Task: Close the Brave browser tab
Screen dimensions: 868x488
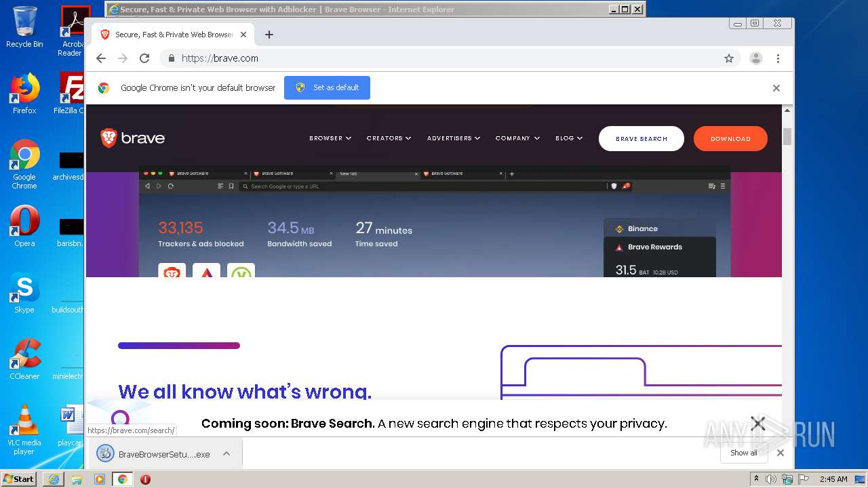Action: tap(243, 35)
